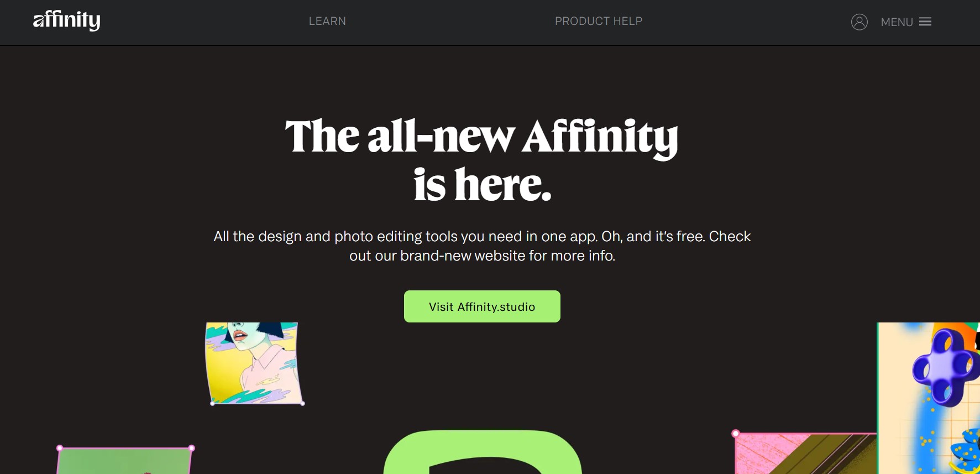Click the pink corner handle on the striped artwork
Image resolution: width=980 pixels, height=474 pixels.
coord(736,434)
